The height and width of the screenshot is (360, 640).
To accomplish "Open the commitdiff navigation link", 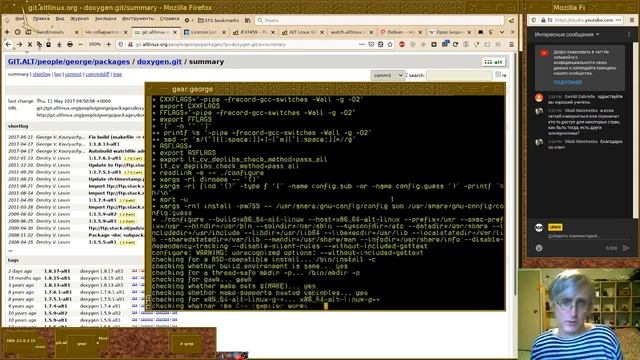I will pos(98,74).
